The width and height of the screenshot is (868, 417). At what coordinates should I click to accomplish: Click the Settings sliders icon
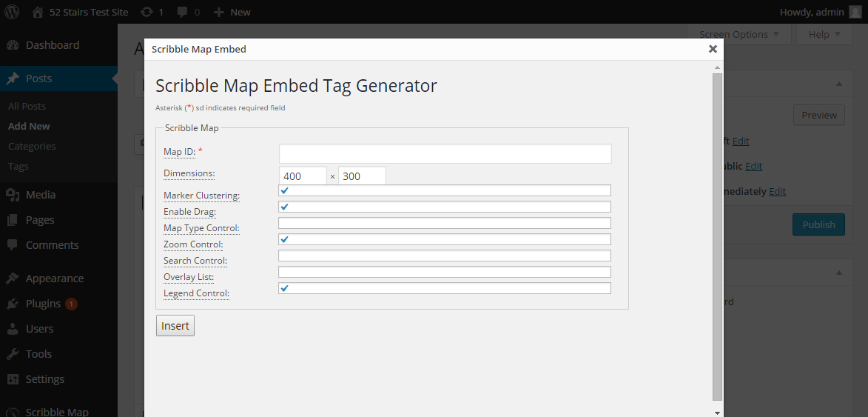12,379
